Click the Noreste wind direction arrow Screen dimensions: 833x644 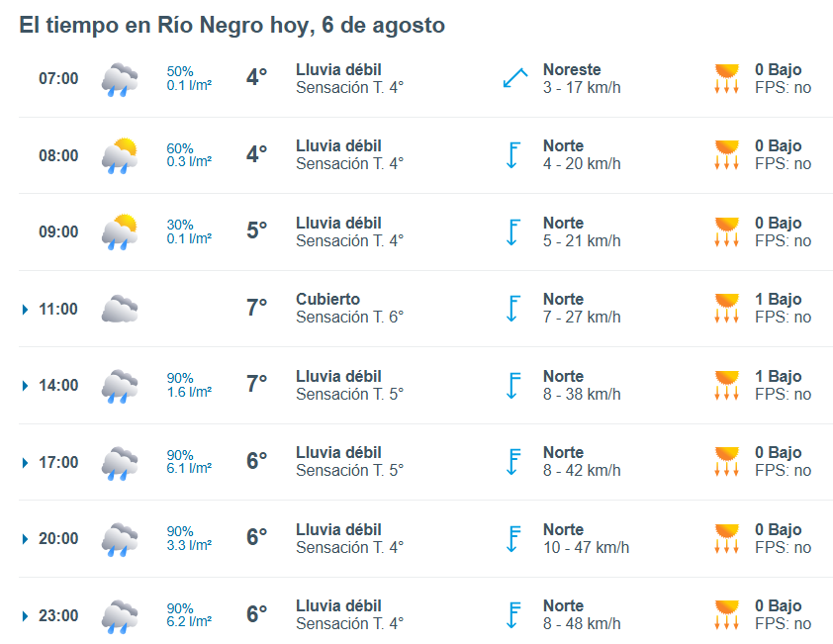click(x=514, y=78)
